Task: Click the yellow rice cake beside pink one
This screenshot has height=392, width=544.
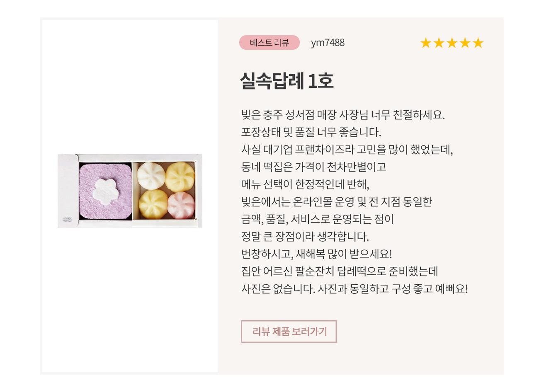Action: pos(153,204)
